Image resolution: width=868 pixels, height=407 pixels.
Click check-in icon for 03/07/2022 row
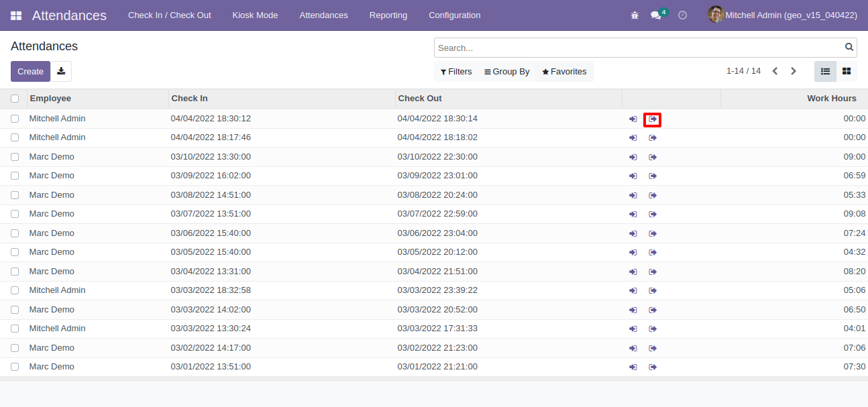click(633, 215)
